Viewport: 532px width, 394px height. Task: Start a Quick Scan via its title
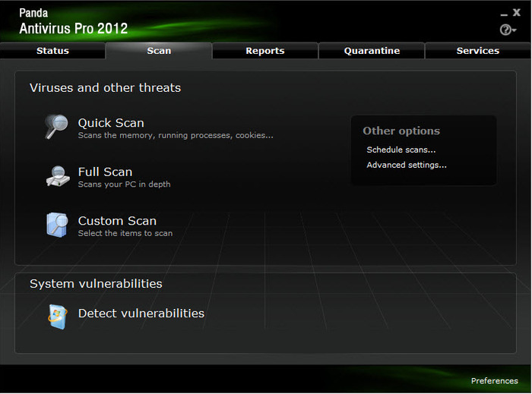(x=111, y=123)
